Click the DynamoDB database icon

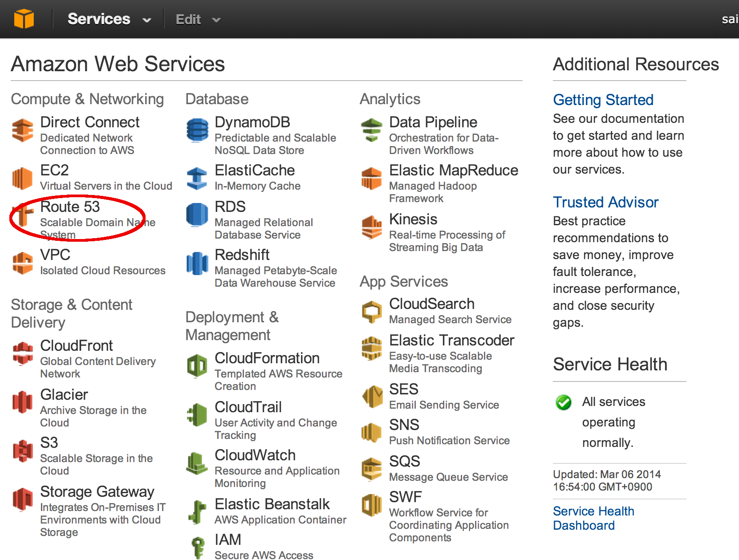pyautogui.click(x=197, y=130)
